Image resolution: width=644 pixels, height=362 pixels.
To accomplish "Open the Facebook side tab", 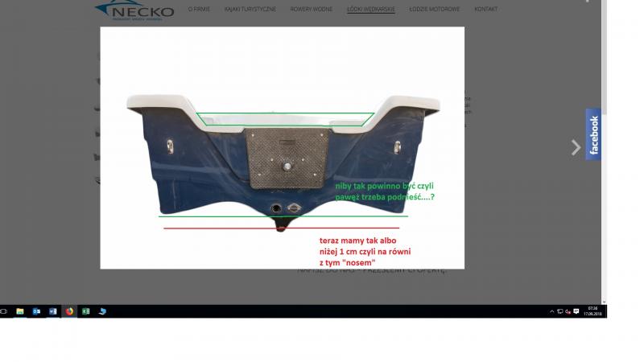I will pos(594,134).
